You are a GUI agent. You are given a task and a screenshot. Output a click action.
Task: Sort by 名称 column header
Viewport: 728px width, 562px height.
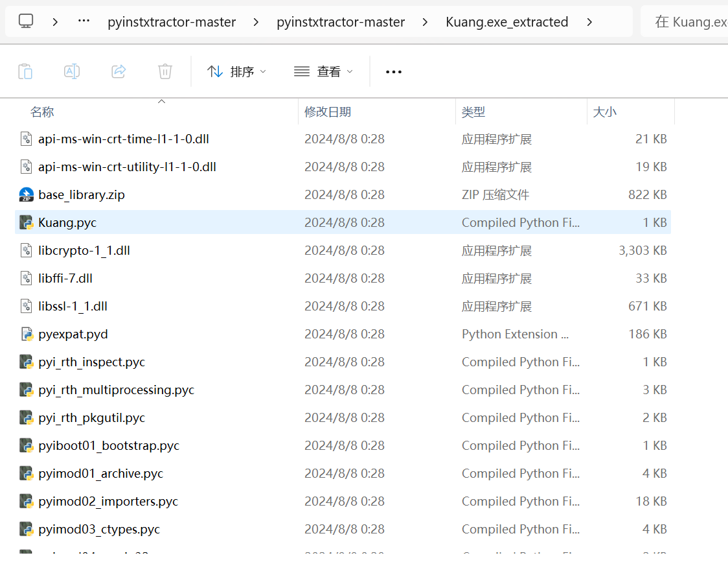[42, 112]
